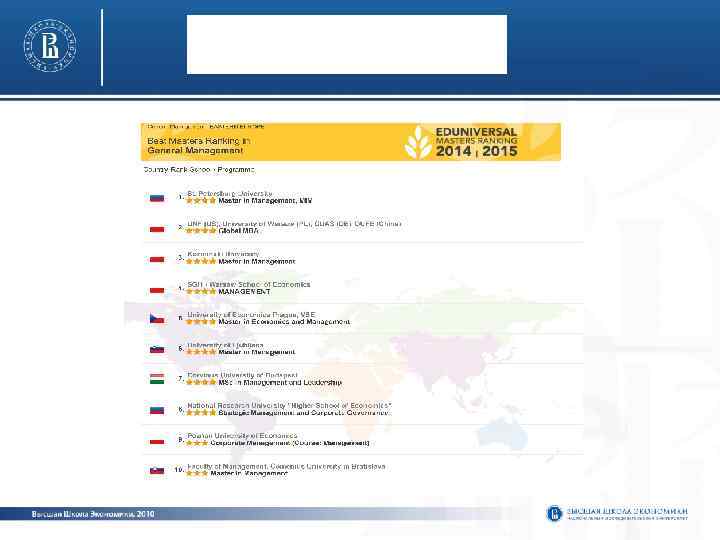This screenshot has width=720, height=540.
Task: Click rank number 7 beside Corvinus University
Action: pyautogui.click(x=180, y=379)
